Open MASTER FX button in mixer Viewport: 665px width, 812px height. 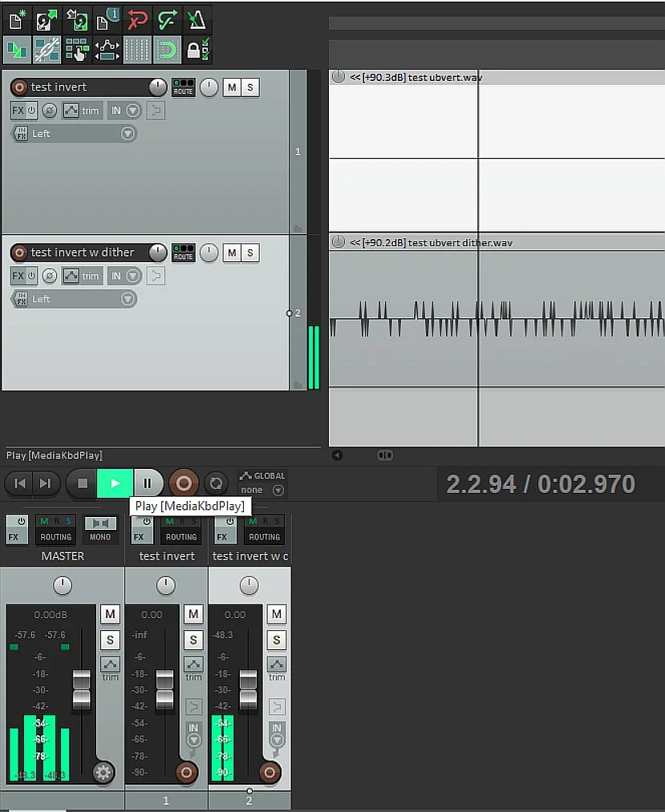pos(17,529)
